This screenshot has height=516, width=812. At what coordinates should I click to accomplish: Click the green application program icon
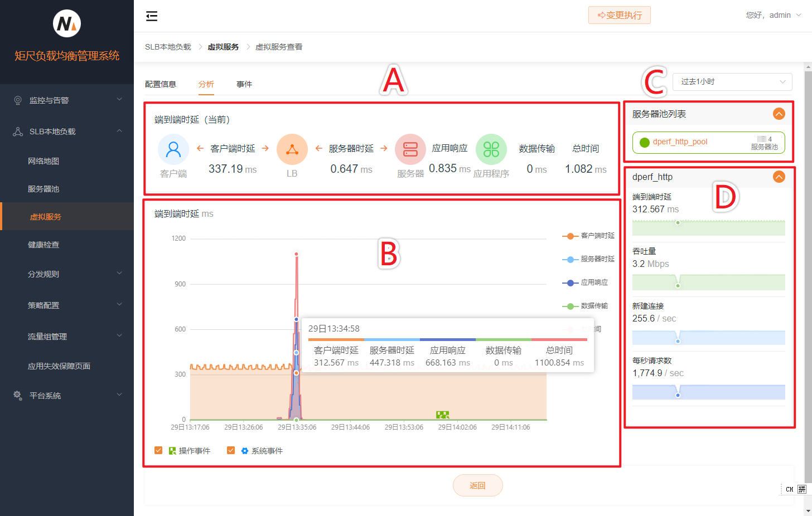coord(491,149)
